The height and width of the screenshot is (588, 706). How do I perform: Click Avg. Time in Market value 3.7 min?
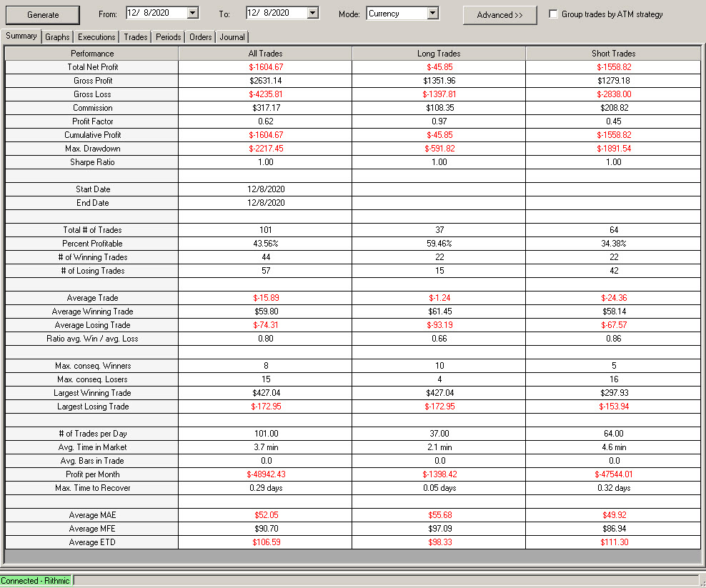266,447
